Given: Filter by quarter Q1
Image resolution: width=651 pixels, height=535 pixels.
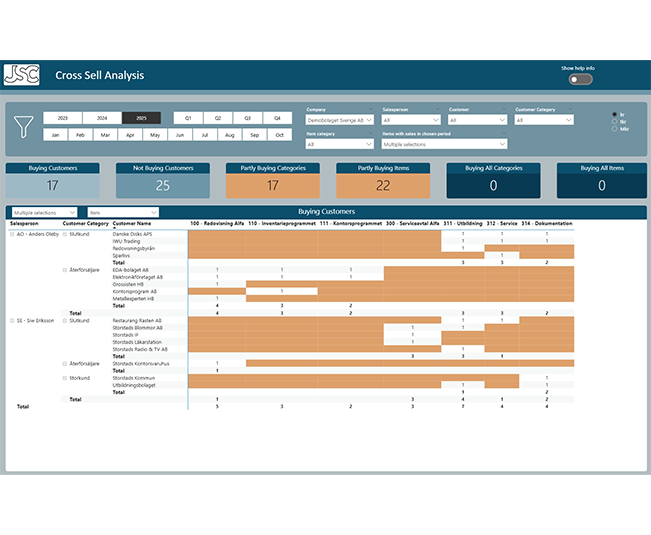Looking at the screenshot, I should [188, 118].
